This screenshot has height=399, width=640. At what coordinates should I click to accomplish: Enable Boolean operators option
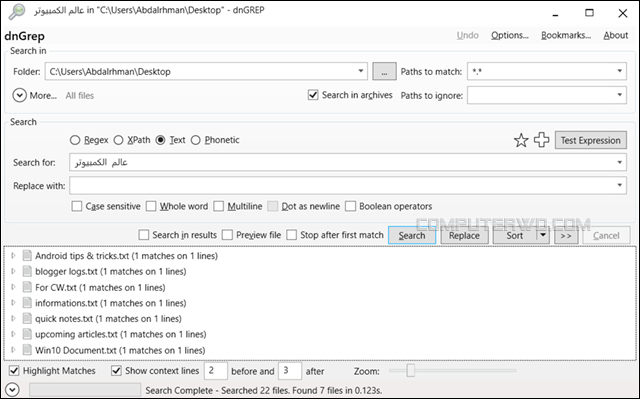pyautogui.click(x=350, y=206)
